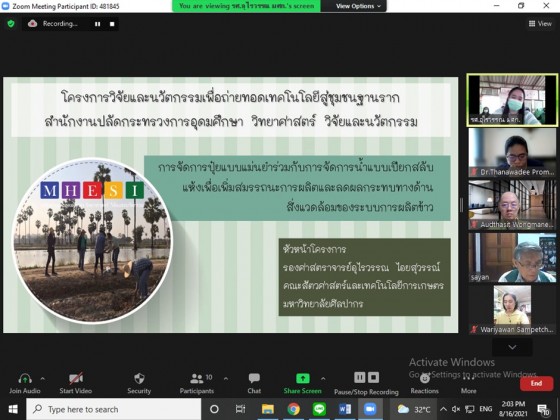Open clock showing 2:03 PM
The height and width of the screenshot is (420, 560).
[x=513, y=409]
